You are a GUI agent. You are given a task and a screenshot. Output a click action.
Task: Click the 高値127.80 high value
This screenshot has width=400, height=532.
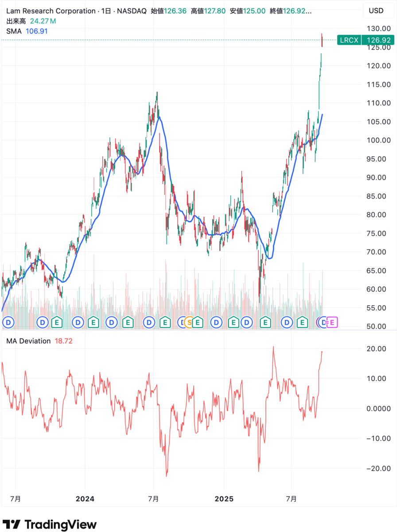pos(209,11)
